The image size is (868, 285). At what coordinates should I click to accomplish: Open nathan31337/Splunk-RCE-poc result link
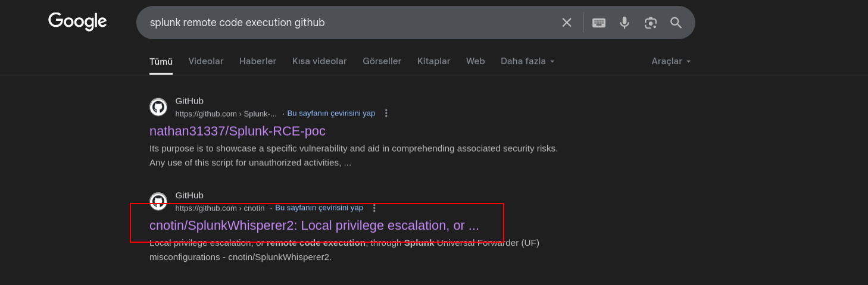(238, 131)
